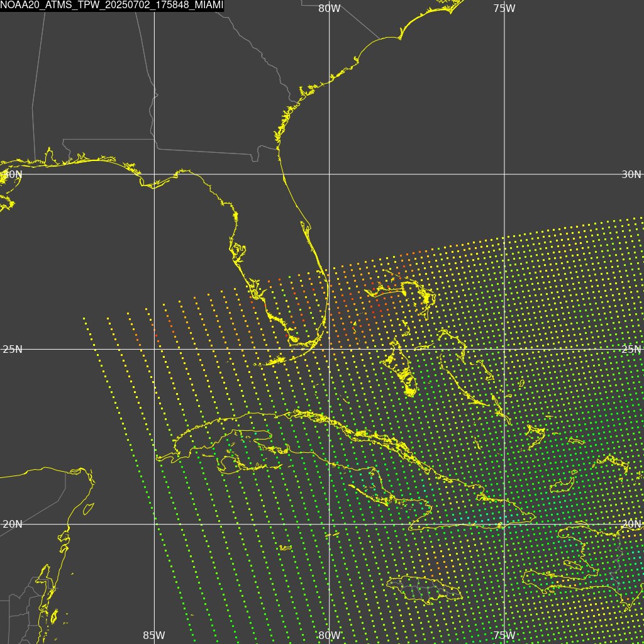Click the left 30N latitude label

[x=12, y=175]
